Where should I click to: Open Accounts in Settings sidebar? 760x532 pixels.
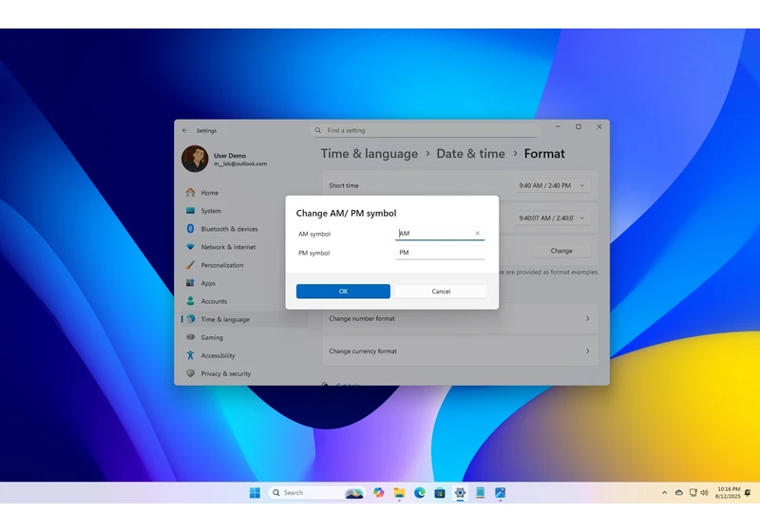[x=244, y=301]
